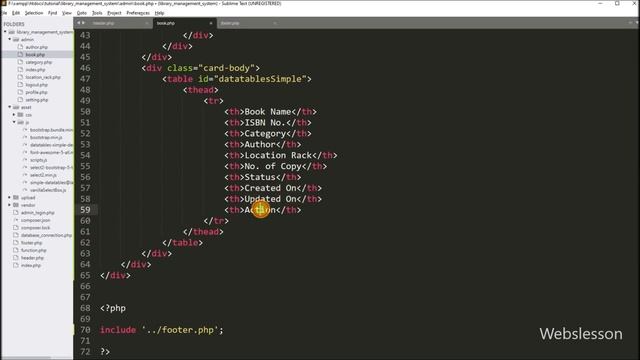Place cursor in 'Book Name' header text
640x360 pixels.
tap(268, 111)
